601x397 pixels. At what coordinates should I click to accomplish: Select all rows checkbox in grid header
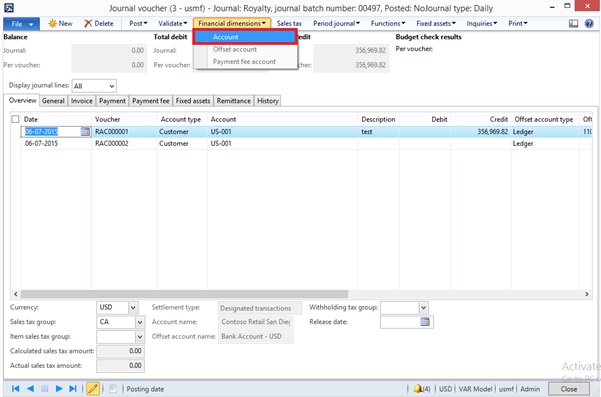[15, 119]
